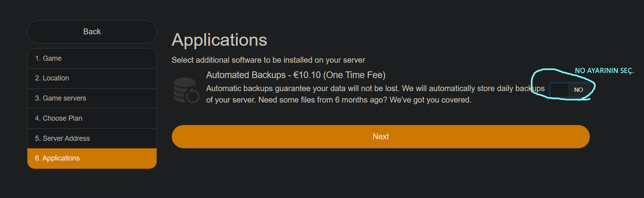Click the Automated Backups database icon
This screenshot has width=644, height=198.
[x=185, y=89]
